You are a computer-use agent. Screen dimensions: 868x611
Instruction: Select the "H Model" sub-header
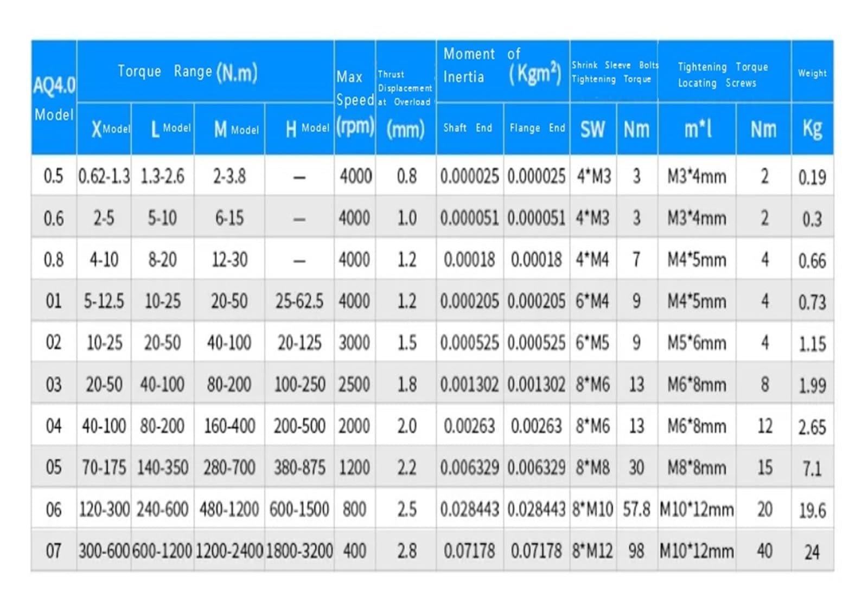[307, 129]
